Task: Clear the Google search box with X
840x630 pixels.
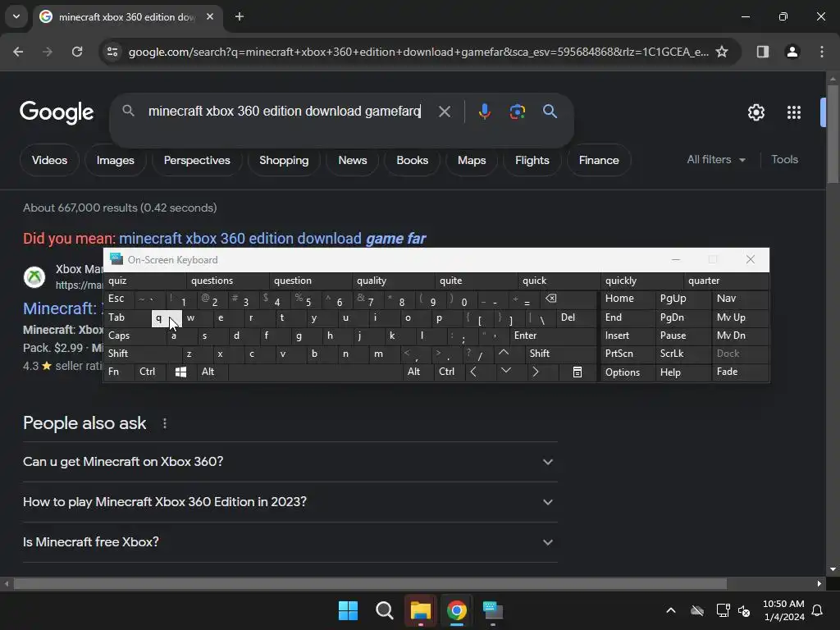Action: [445, 112]
